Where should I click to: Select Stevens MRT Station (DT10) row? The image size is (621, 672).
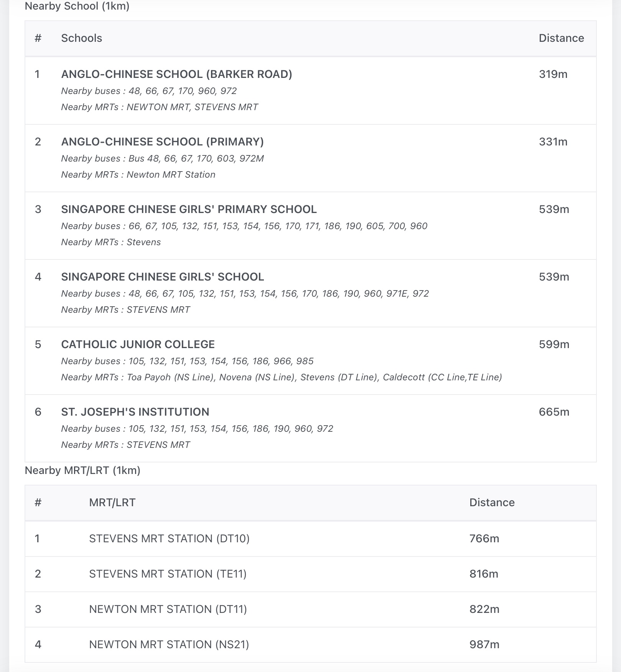[169, 538]
